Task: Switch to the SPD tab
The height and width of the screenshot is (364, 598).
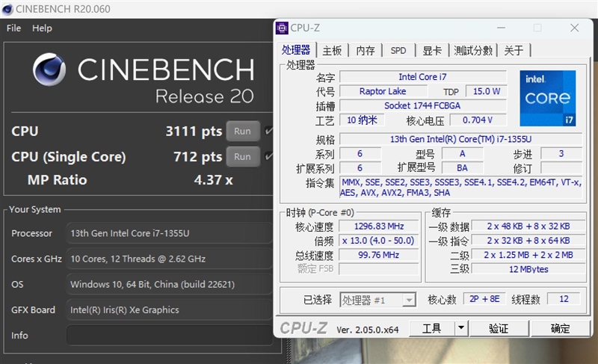Action: [398, 50]
